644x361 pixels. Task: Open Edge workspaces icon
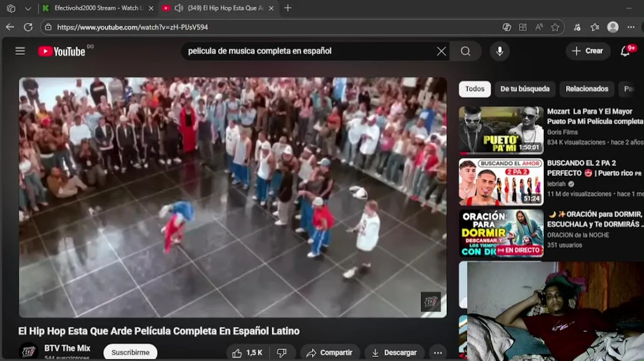click(11, 8)
